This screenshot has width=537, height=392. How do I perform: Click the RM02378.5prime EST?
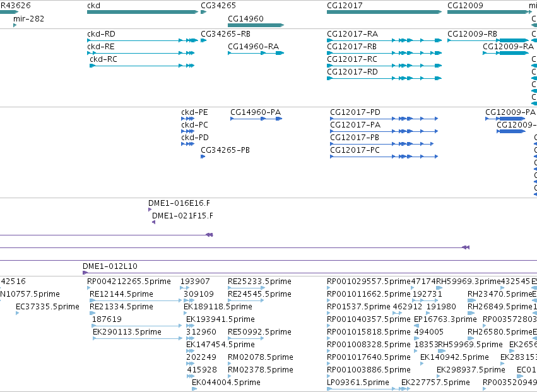tap(230, 376)
